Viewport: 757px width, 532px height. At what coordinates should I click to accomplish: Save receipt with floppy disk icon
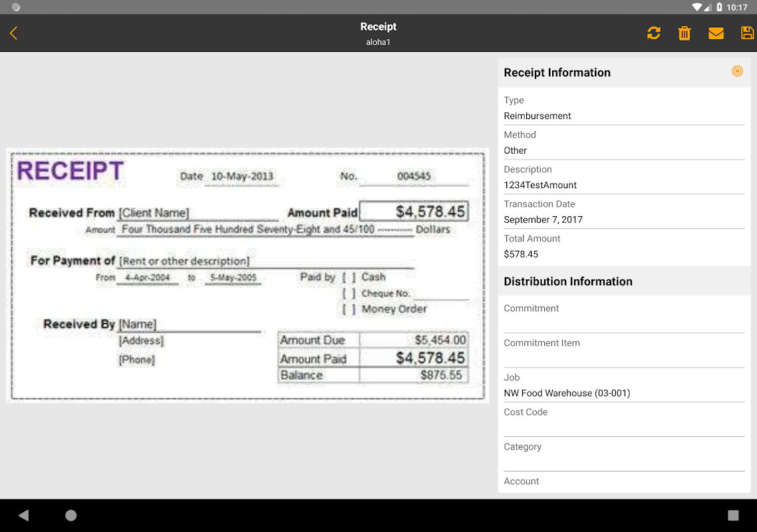[747, 33]
